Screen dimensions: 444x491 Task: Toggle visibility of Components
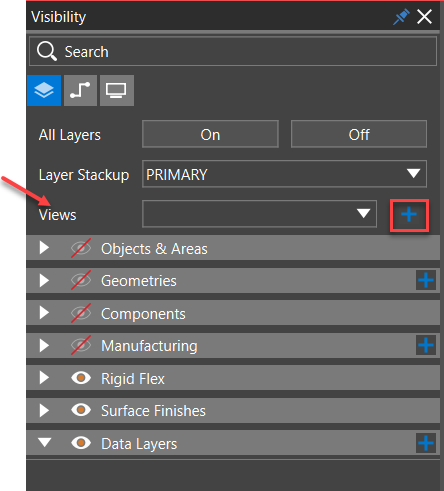pyautogui.click(x=81, y=313)
